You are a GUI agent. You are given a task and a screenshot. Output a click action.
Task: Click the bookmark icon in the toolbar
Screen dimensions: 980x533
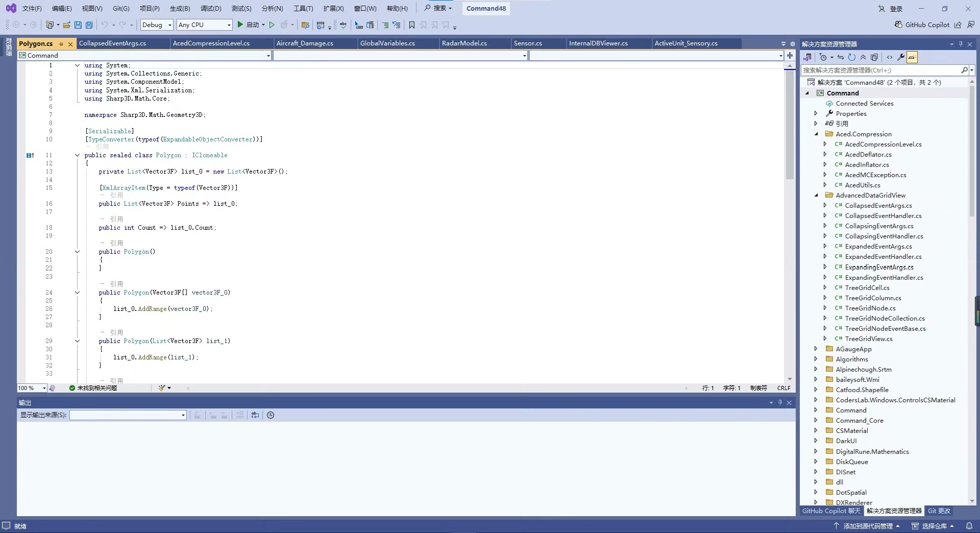pyautogui.click(x=412, y=25)
